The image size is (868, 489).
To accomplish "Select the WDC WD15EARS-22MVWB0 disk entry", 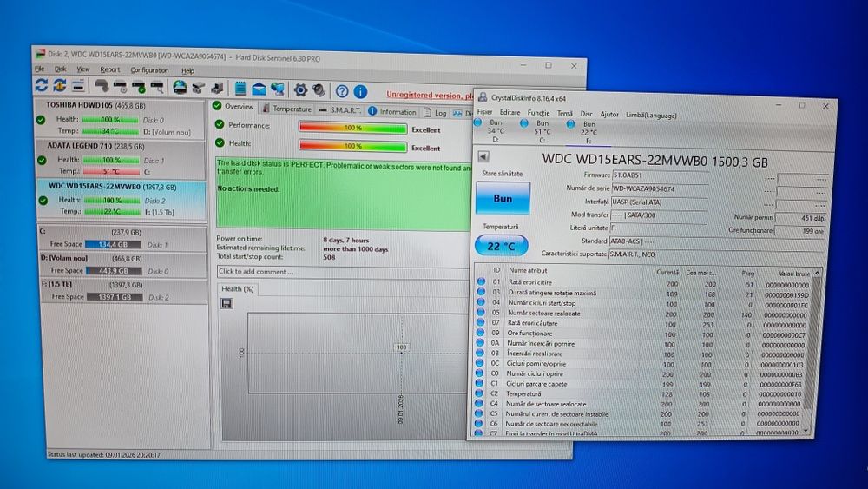I will pos(121,200).
